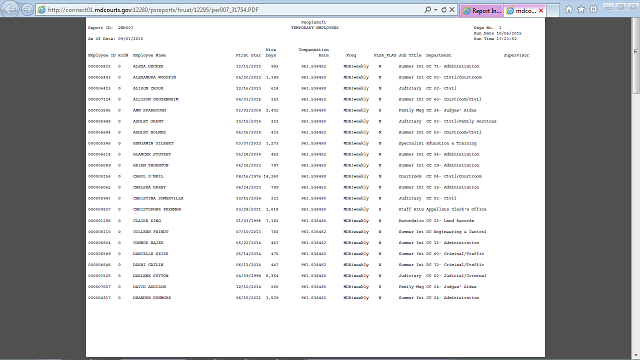Open Favorites with the star icon
This screenshot has width=640, height=360.
pyautogui.click(x=581, y=9)
